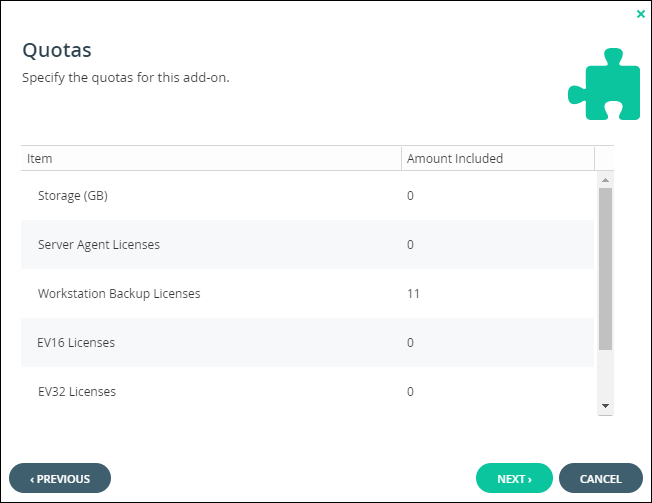Go to the next step with NEXT
This screenshot has height=503, width=652.
tap(514, 478)
